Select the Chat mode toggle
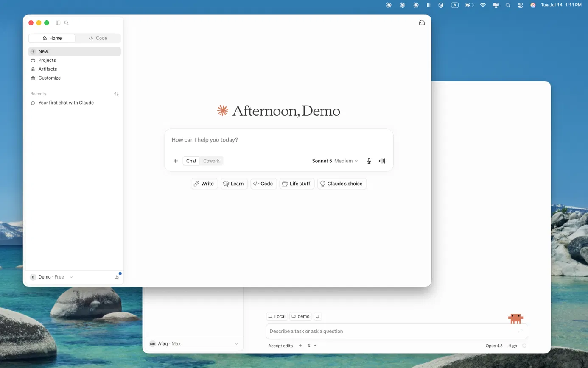Image resolution: width=588 pixels, height=368 pixels. pos(191,161)
